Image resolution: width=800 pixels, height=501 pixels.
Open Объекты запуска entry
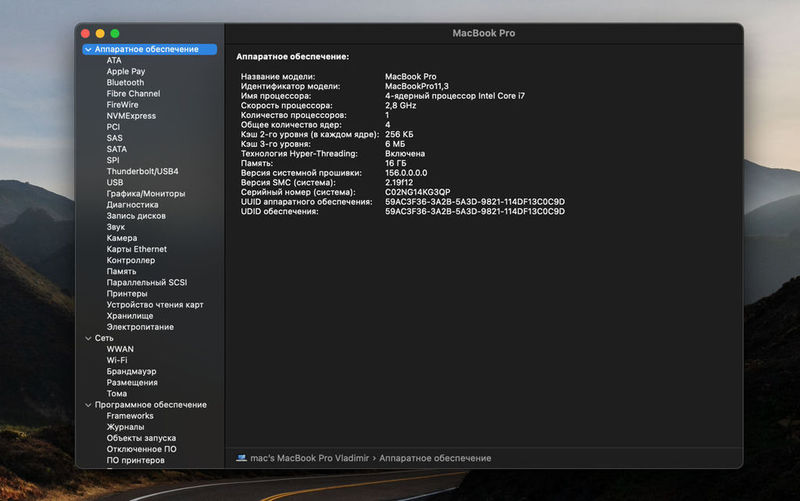[x=141, y=438]
